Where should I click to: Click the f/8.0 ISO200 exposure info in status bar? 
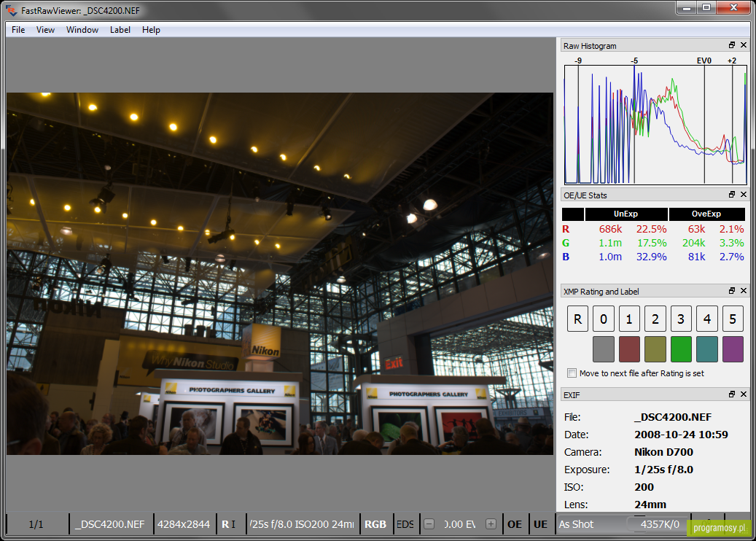(302, 524)
